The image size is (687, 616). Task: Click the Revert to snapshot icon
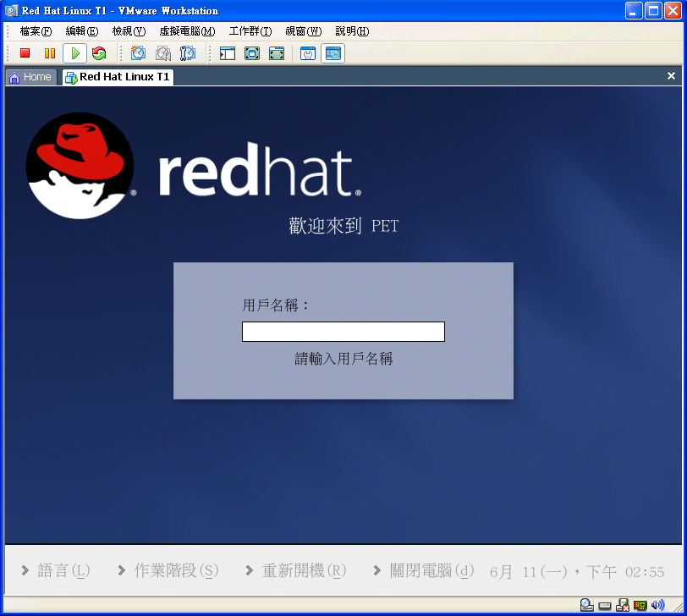[163, 53]
